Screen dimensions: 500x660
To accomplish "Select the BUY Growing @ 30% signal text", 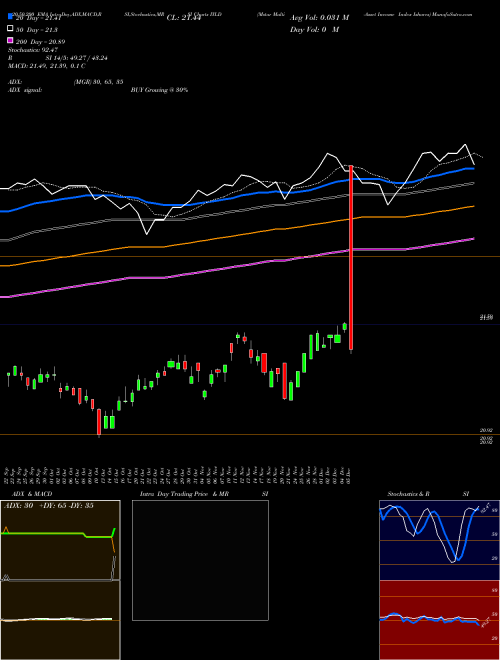I will (159, 90).
